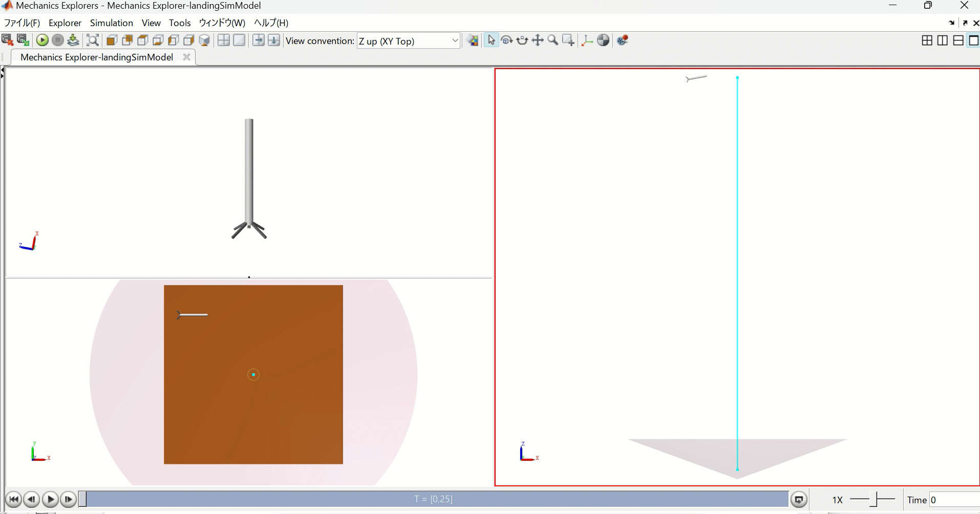Select the isometric view cube icon
This screenshot has width=980, height=514.
tap(205, 40)
